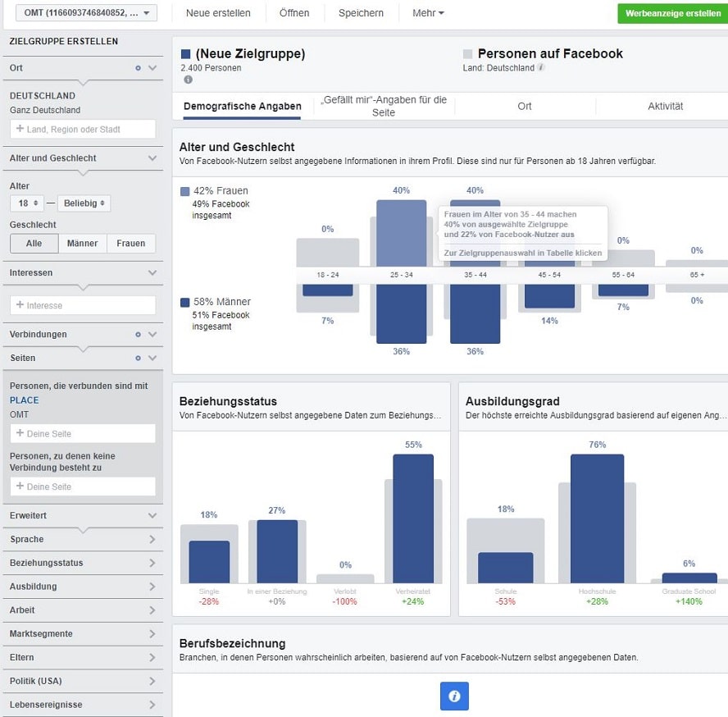Image resolution: width=728 pixels, height=717 pixels.
Task: Open the Gefällt mir-Angaben für die Seite tab
Action: coord(384,107)
